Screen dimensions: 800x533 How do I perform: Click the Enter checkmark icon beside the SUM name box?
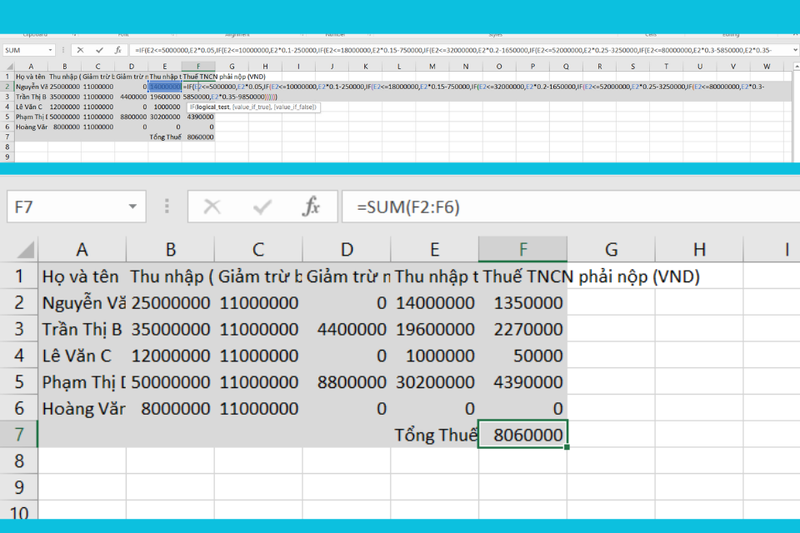(x=99, y=50)
